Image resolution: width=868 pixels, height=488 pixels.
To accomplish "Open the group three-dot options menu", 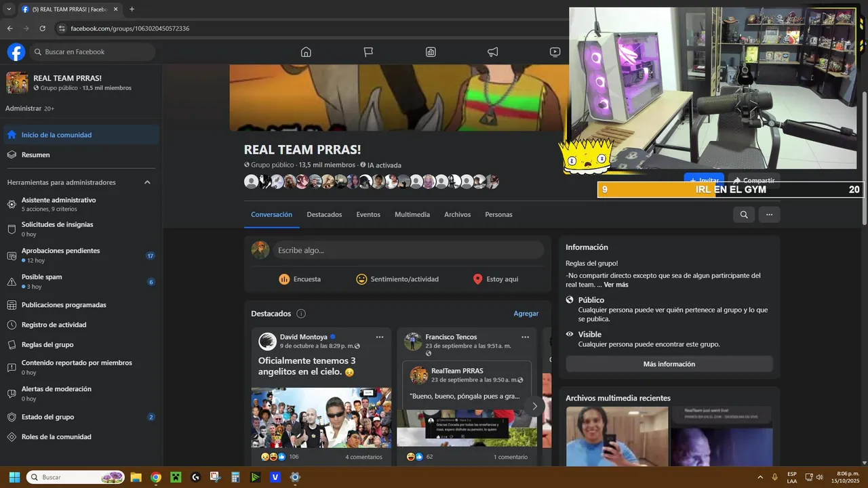I will point(769,215).
